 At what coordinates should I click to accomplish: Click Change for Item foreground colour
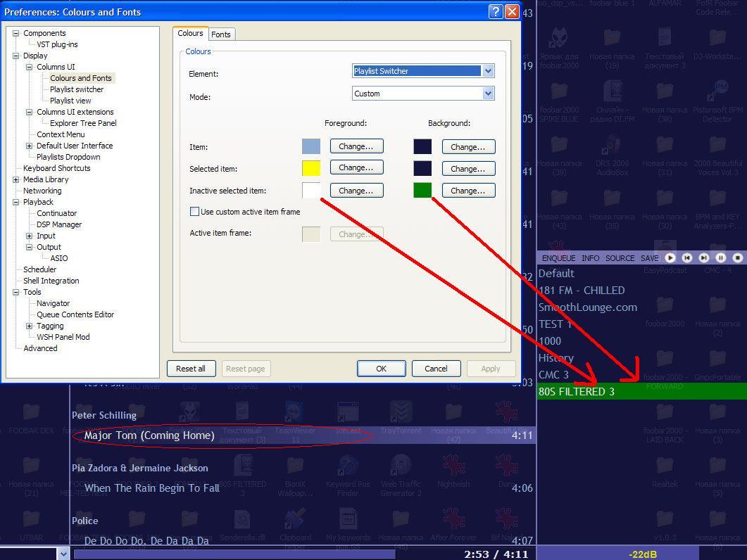[x=356, y=146]
